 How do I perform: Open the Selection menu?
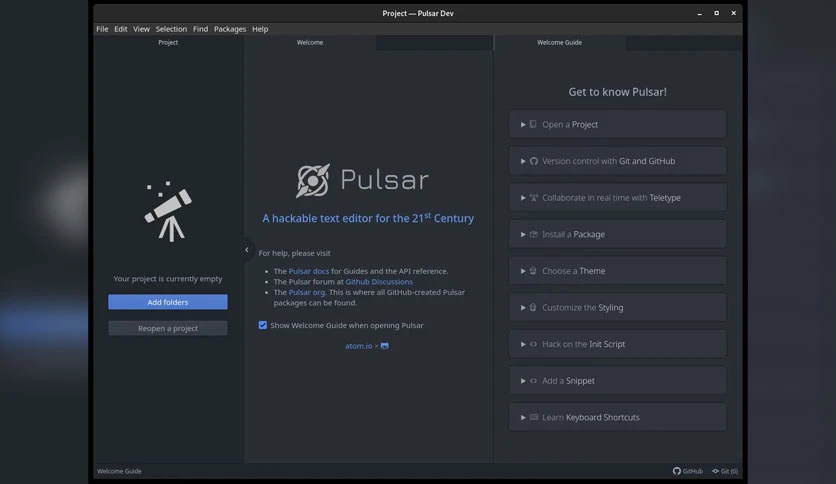[x=171, y=29]
